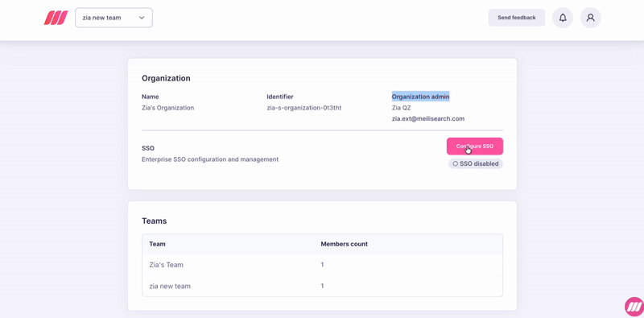The width and height of the screenshot is (644, 318).
Task: Click the SSO disabled status badge
Action: tap(476, 163)
